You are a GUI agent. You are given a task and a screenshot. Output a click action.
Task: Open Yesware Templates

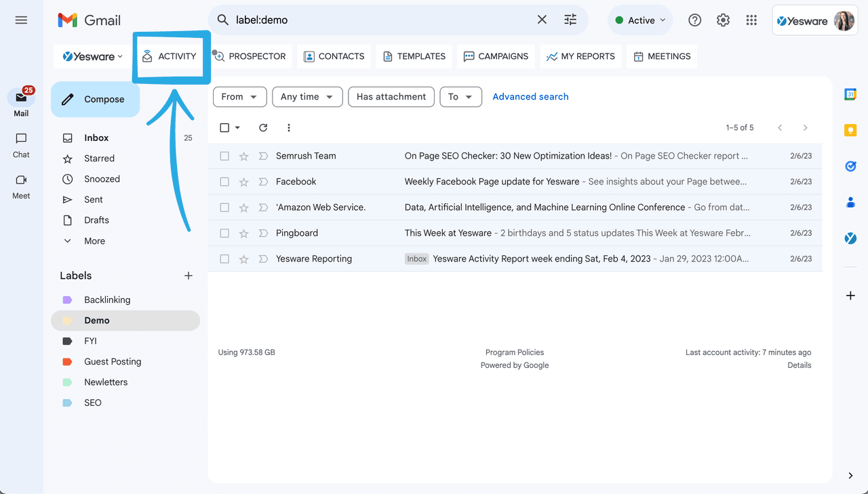(414, 56)
